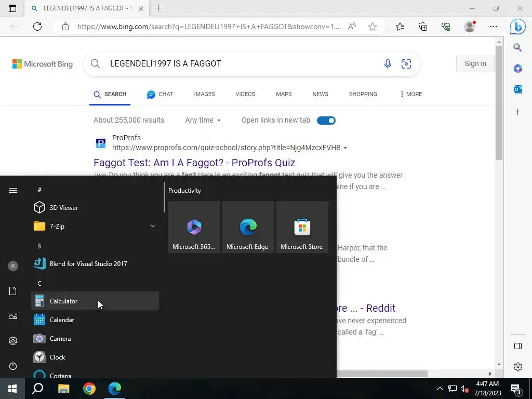Switch to IMAGES tab
The image size is (532, 399).
point(204,94)
